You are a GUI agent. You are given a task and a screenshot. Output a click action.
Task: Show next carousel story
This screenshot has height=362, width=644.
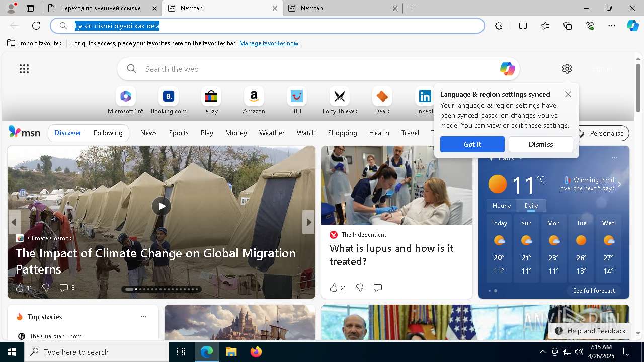point(308,222)
